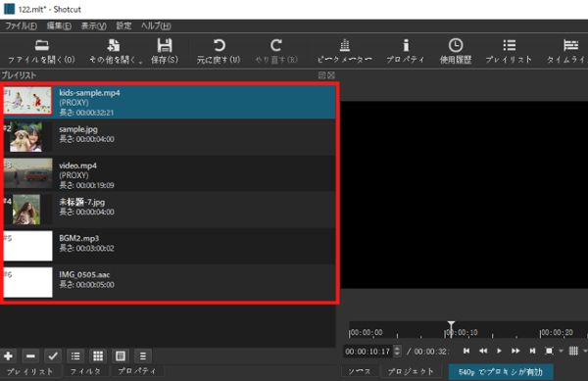Open the 編集 menu
The image size is (588, 381).
pos(59,25)
